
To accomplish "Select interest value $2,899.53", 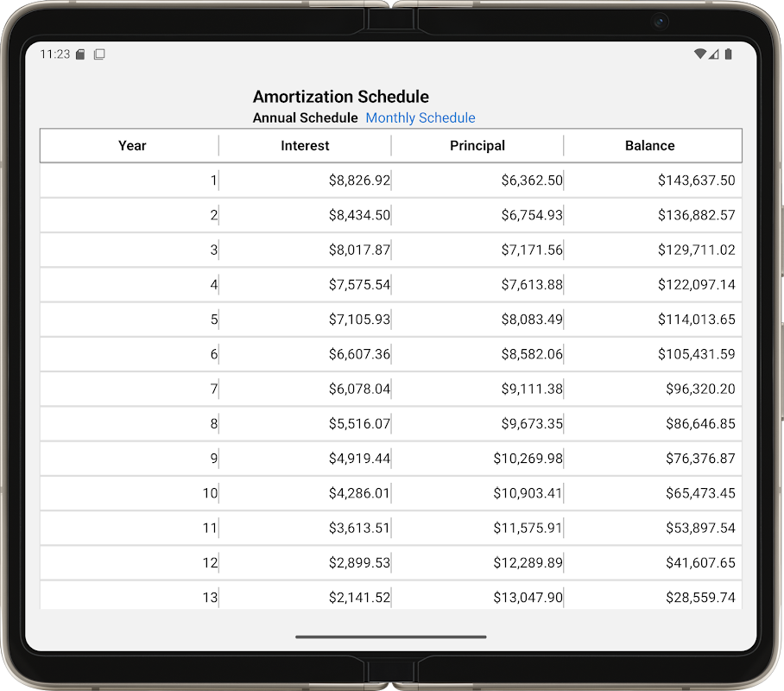I will [x=359, y=563].
